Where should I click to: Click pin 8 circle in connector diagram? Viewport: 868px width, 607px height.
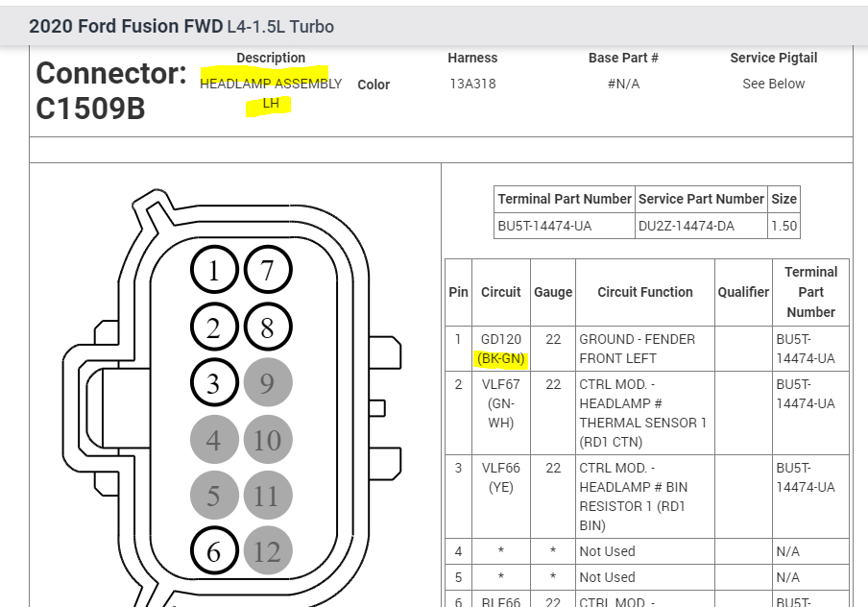coord(267,328)
